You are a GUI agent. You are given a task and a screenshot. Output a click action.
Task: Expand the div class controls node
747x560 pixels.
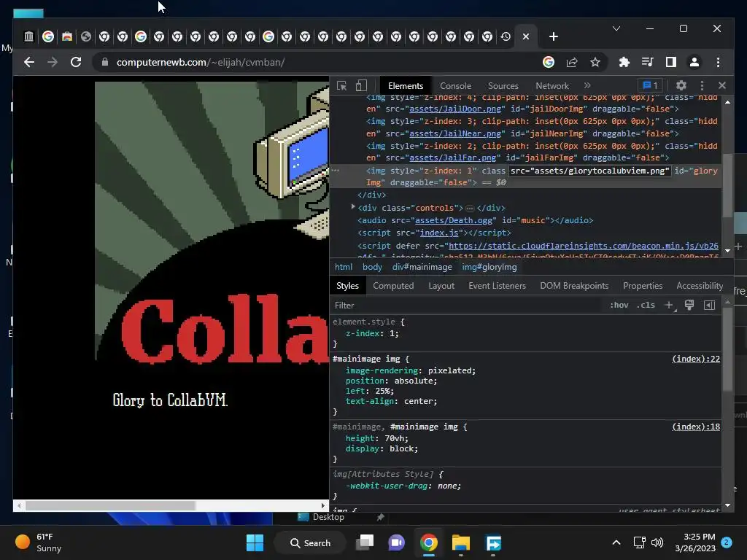(353, 207)
